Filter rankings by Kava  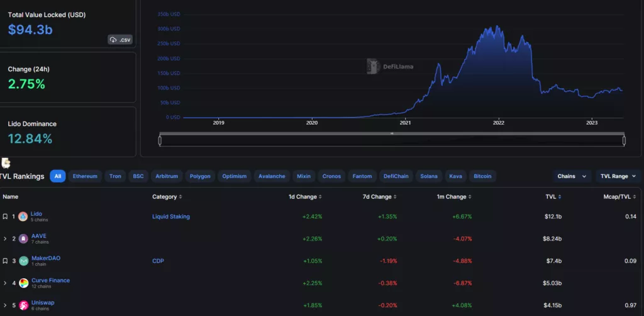tap(455, 176)
